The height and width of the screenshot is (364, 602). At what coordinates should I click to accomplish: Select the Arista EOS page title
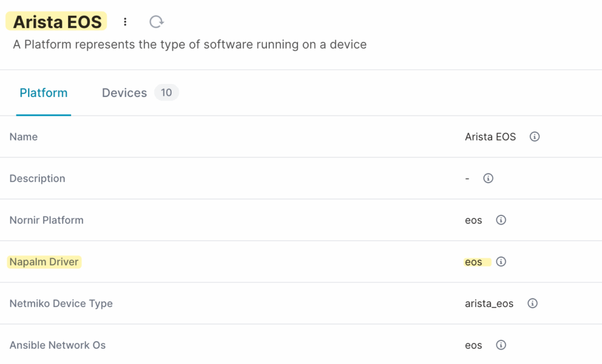coord(57,22)
